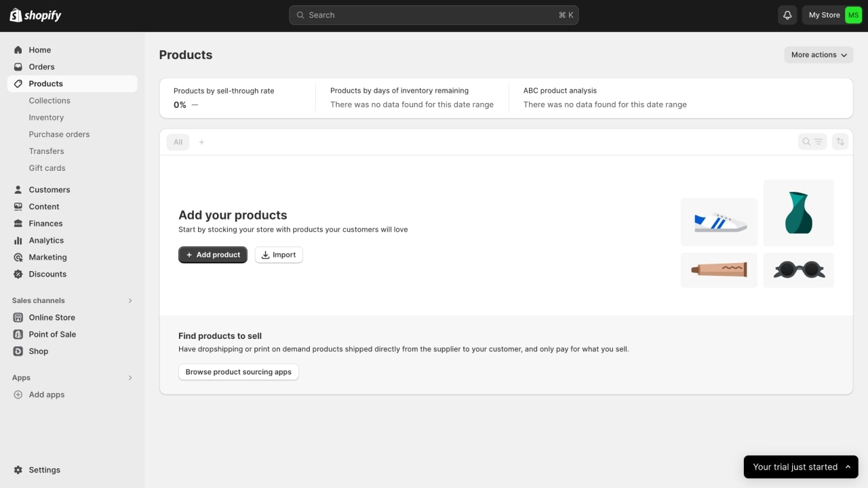This screenshot has width=868, height=488.
Task: Click the Import button
Action: click(x=279, y=255)
